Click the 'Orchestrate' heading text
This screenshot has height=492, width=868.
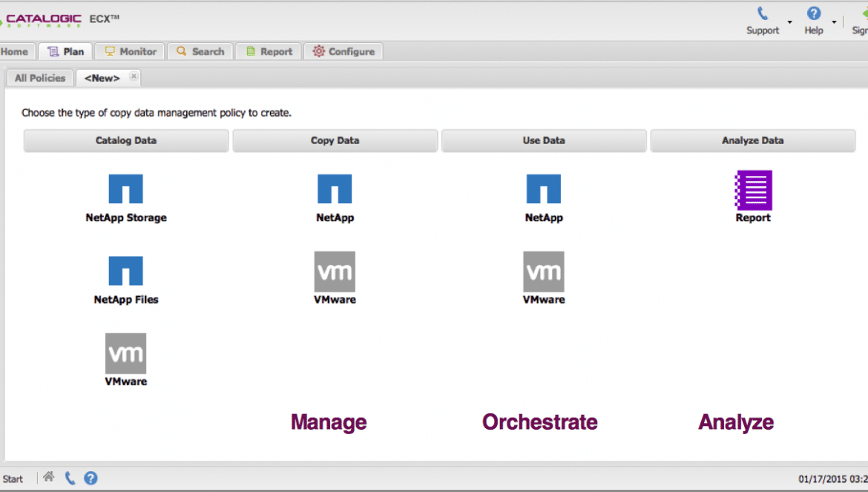[x=540, y=422]
